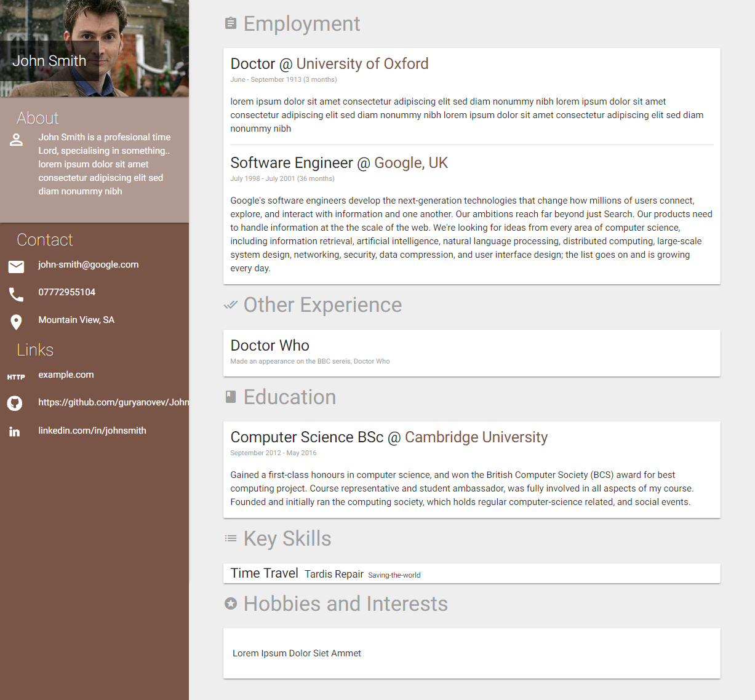Click the Employment clipboard icon
The image size is (755, 700).
click(231, 23)
